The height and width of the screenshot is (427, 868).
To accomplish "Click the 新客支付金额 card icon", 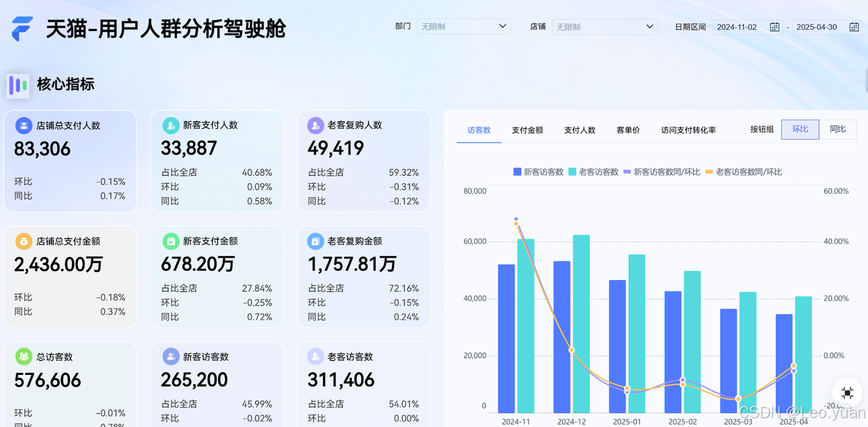I will coord(171,241).
